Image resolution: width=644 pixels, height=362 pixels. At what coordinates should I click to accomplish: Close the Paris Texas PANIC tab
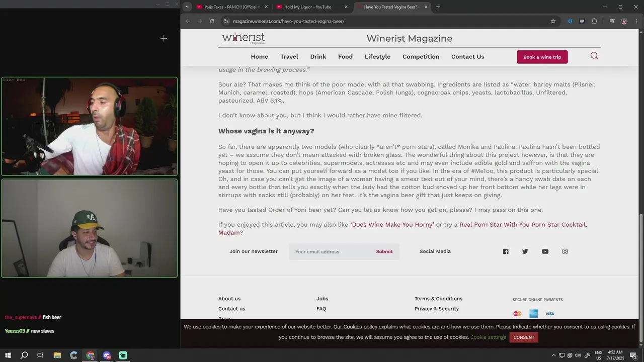[x=266, y=7]
